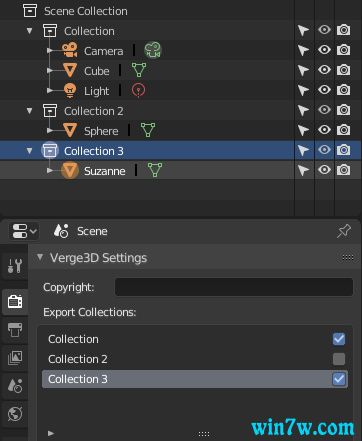The width and height of the screenshot is (362, 441).
Task: Collapse the Collection 2 tree
Action: pos(30,111)
